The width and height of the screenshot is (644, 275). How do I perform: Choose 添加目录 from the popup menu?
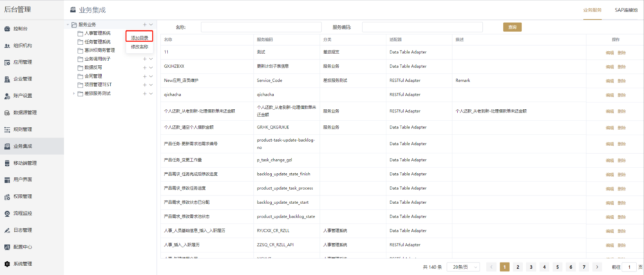point(140,38)
